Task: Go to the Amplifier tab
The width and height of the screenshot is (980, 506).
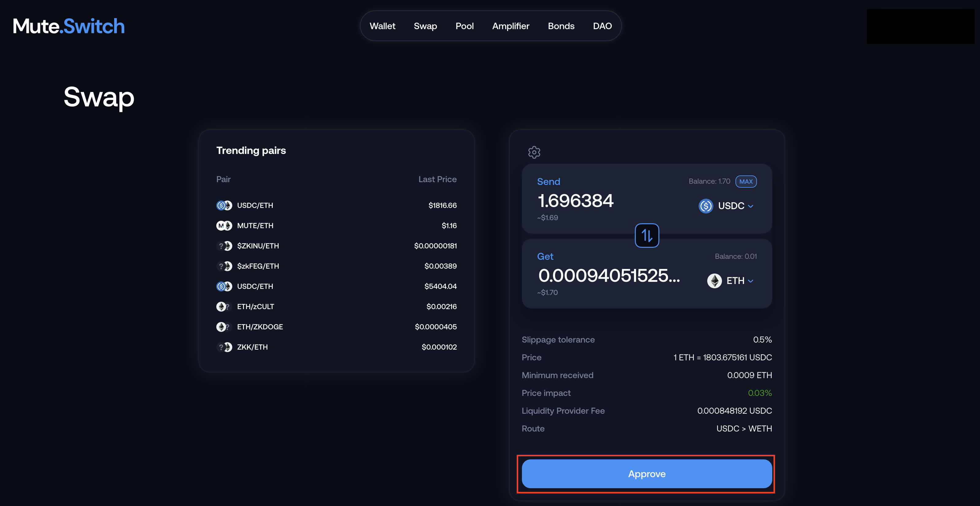Action: 511,26
